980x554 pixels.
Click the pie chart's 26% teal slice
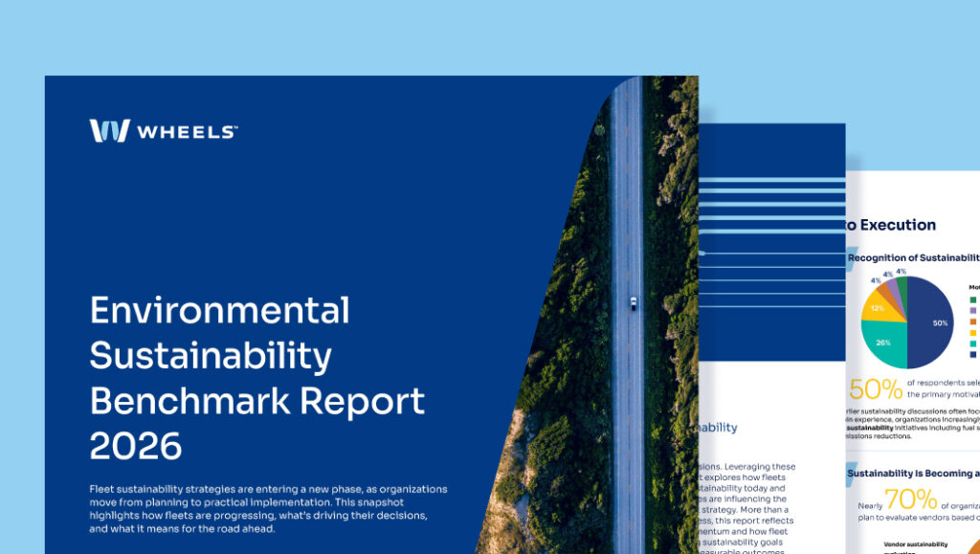883,343
